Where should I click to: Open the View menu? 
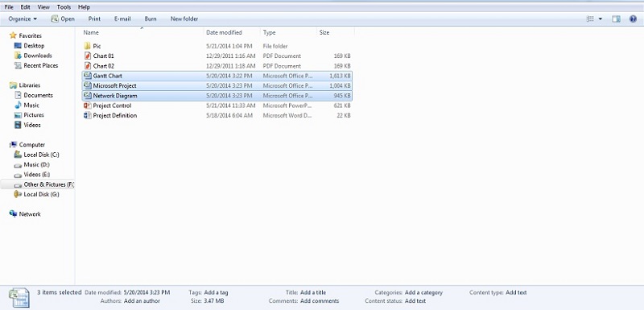43,7
